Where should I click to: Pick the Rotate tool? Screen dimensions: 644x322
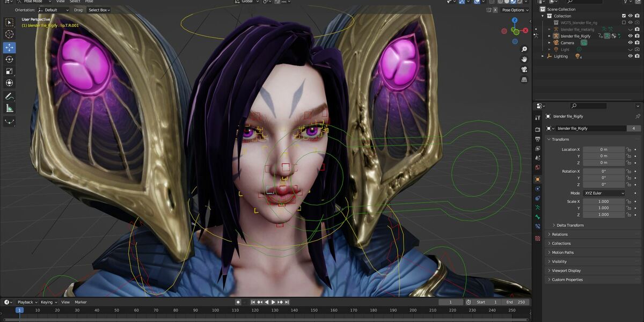click(x=10, y=59)
